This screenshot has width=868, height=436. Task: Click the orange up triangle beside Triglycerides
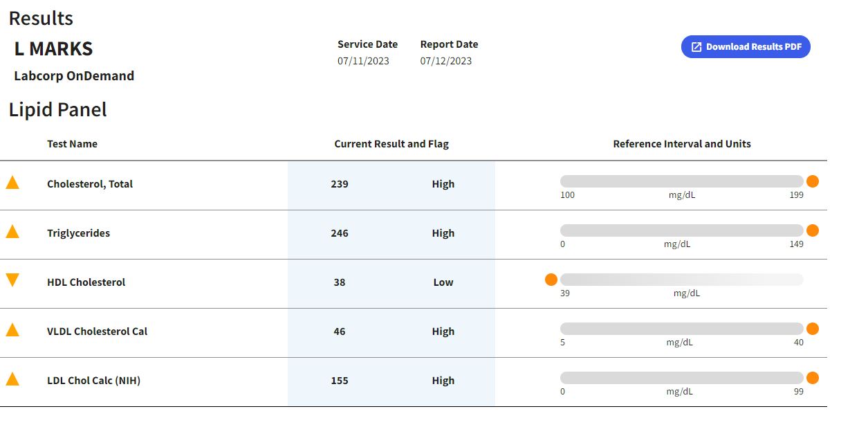pyautogui.click(x=12, y=232)
